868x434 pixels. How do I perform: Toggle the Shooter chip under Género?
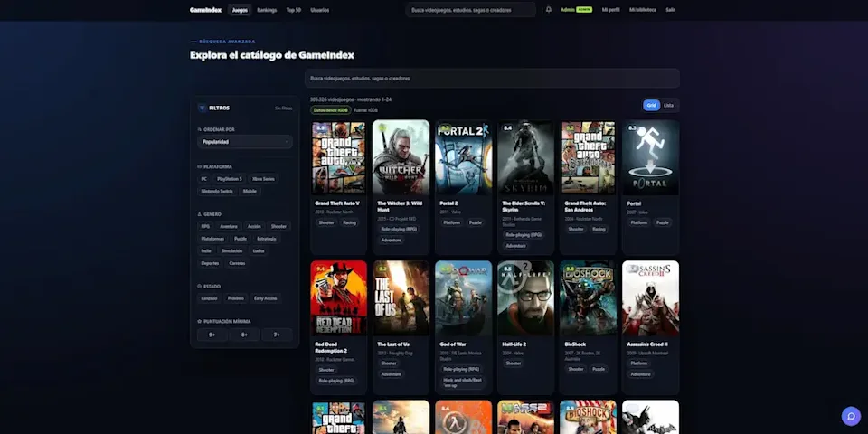[278, 226]
